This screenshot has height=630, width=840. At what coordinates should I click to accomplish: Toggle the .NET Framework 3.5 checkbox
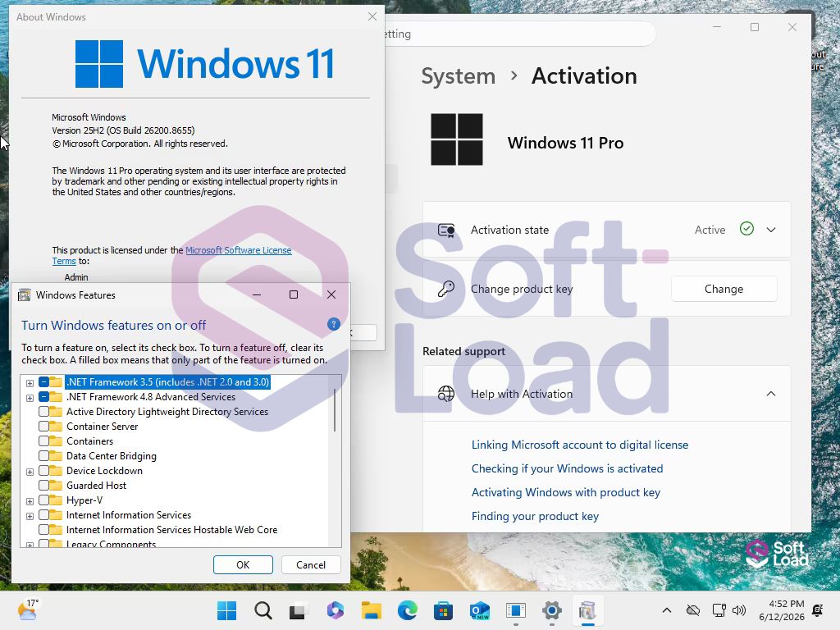click(x=44, y=382)
